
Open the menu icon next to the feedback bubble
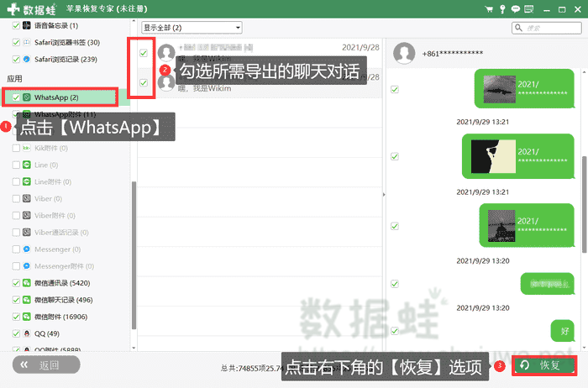(x=528, y=9)
